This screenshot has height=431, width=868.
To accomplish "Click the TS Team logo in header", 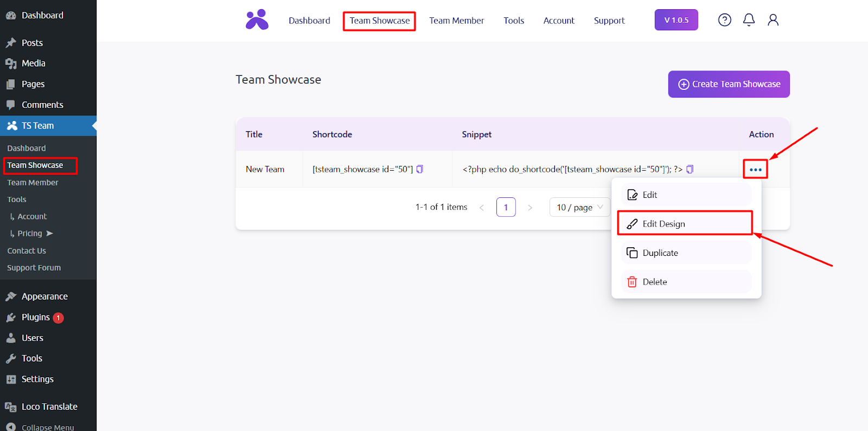I will point(257,20).
